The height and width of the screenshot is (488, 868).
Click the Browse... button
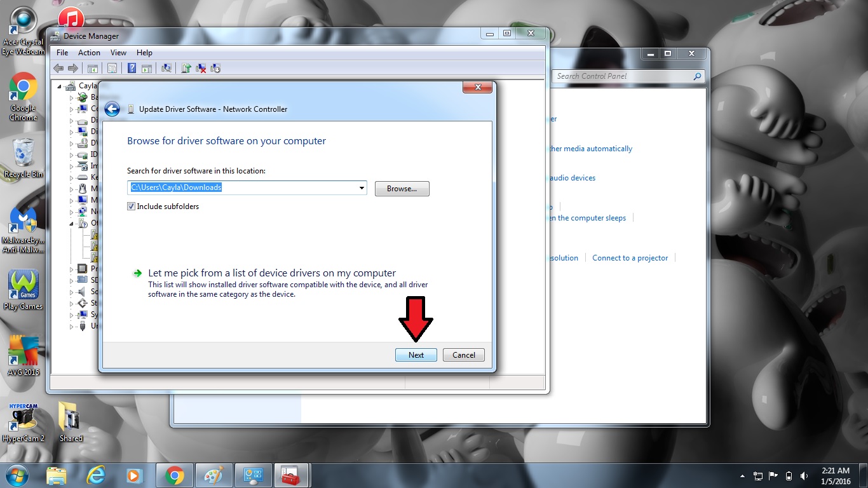(402, 189)
